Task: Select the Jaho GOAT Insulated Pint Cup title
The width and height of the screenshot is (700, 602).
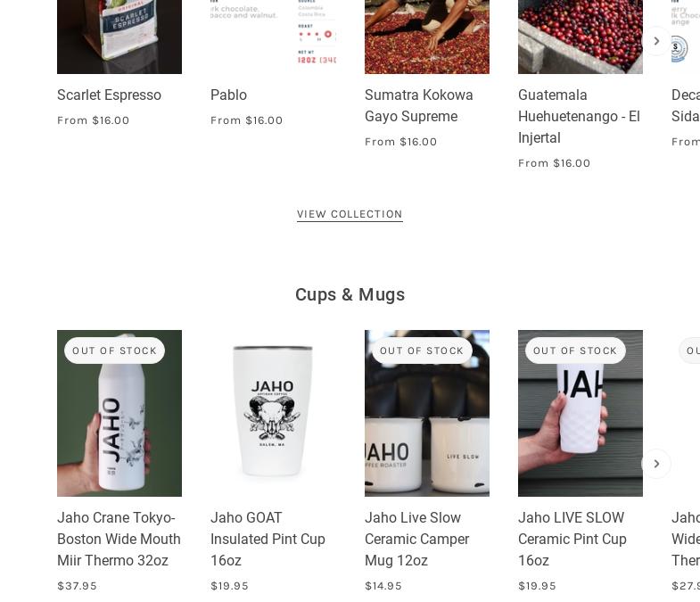Action: click(x=268, y=539)
